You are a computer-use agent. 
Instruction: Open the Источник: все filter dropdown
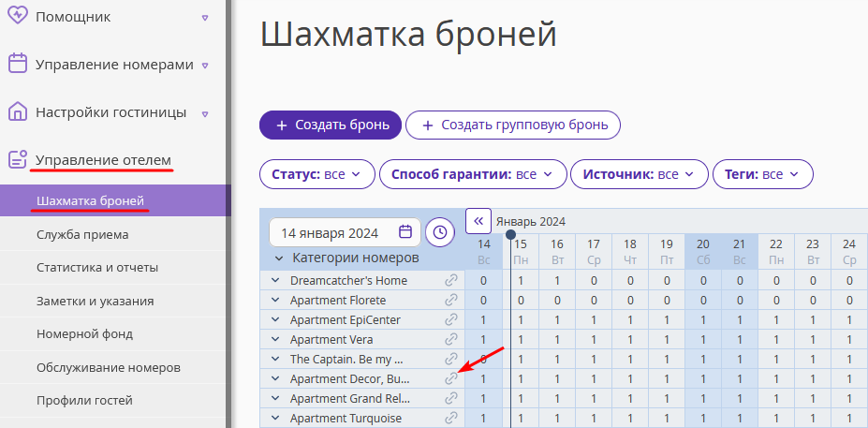pyautogui.click(x=640, y=174)
